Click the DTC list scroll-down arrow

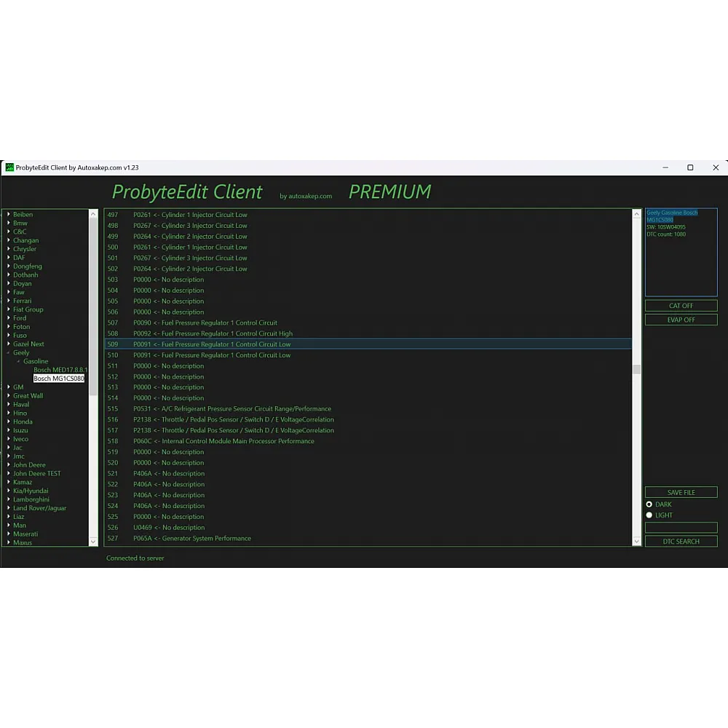(637, 541)
